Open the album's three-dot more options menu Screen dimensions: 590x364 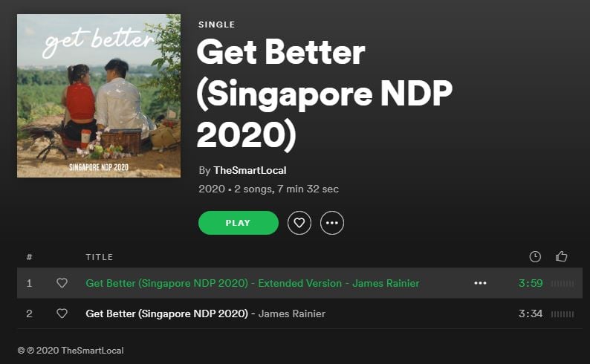pyautogui.click(x=332, y=223)
